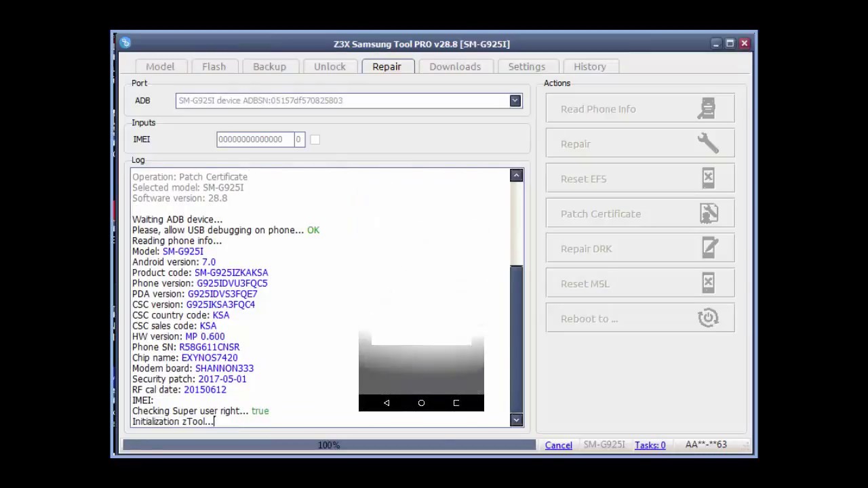Screen dimensions: 868x488
Task: Open the Model tab
Action: tap(160, 66)
